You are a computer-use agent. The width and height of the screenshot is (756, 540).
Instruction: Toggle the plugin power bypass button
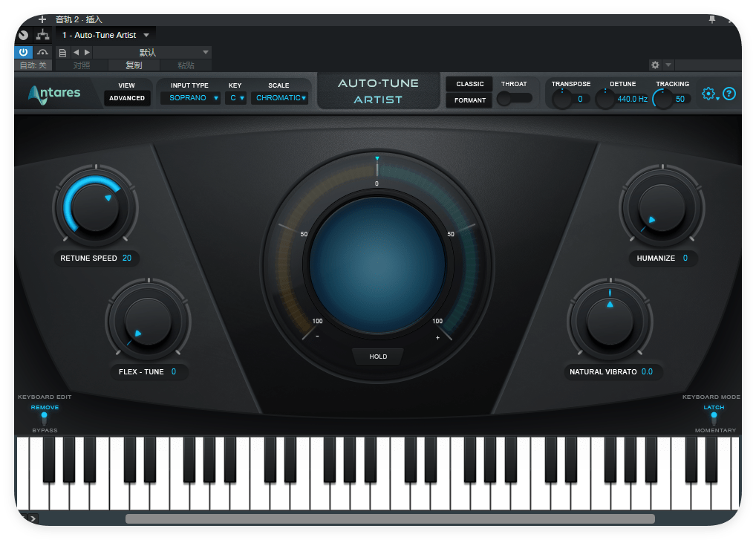coord(23,52)
